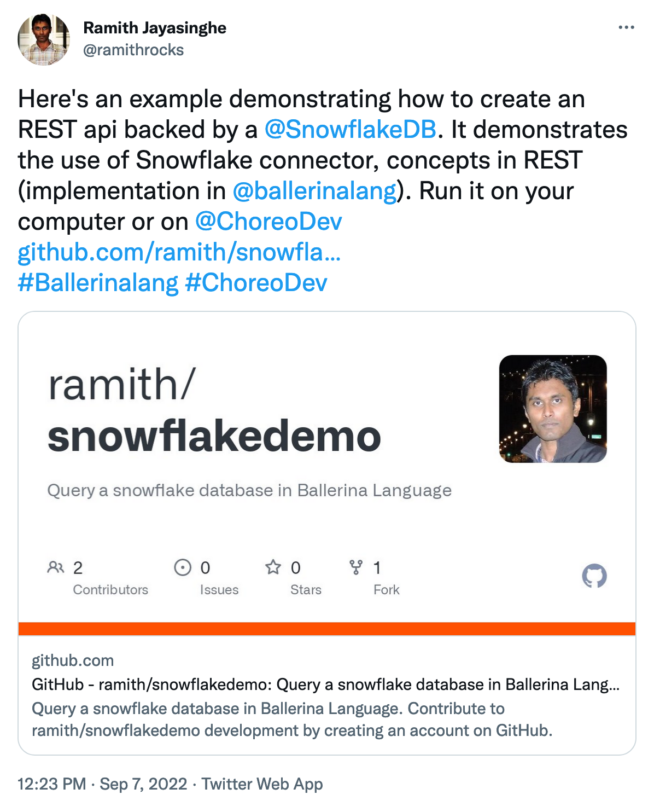Open the 12:23 PM · Sep 7, 2022 timestamp
This screenshot has height=812, width=654.
click(102, 784)
